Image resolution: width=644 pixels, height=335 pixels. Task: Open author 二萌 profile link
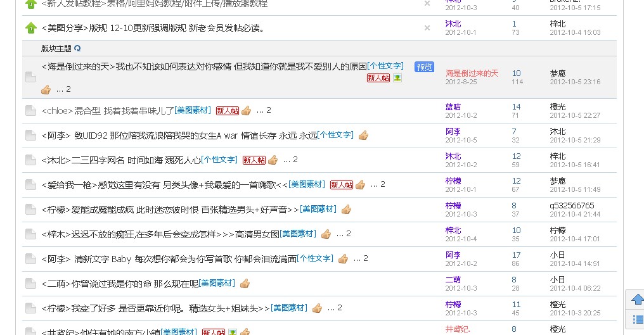click(453, 279)
